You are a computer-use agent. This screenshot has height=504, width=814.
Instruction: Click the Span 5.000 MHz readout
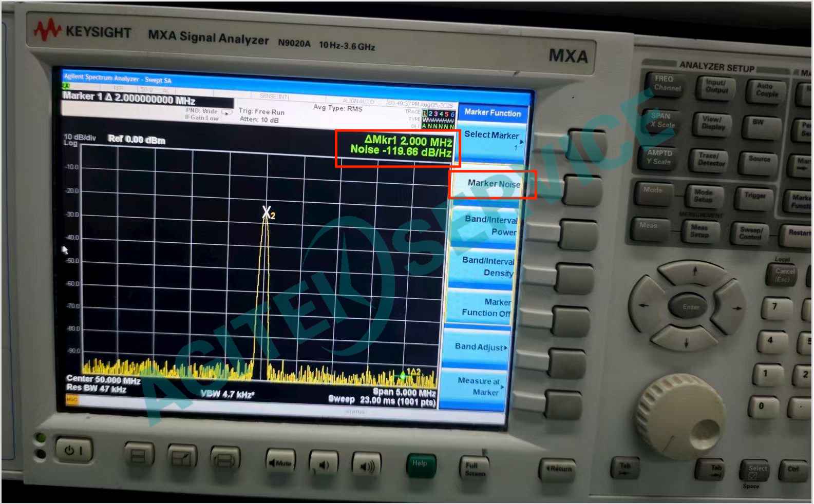[404, 393]
